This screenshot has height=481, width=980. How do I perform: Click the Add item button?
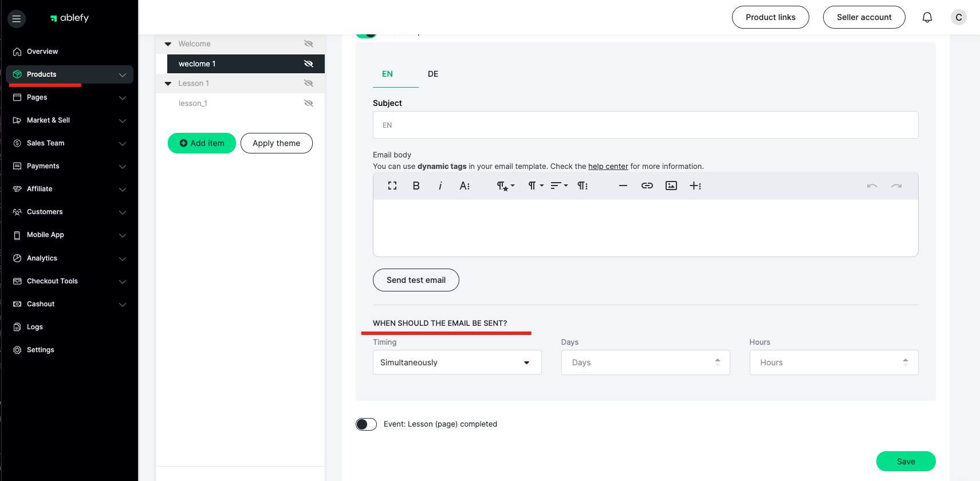click(202, 143)
